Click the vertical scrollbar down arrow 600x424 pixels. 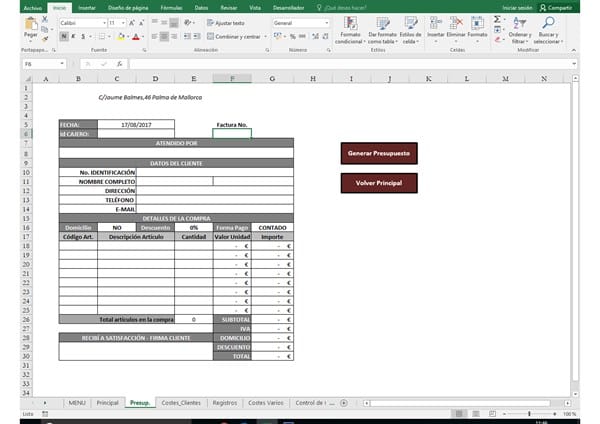coord(575,394)
